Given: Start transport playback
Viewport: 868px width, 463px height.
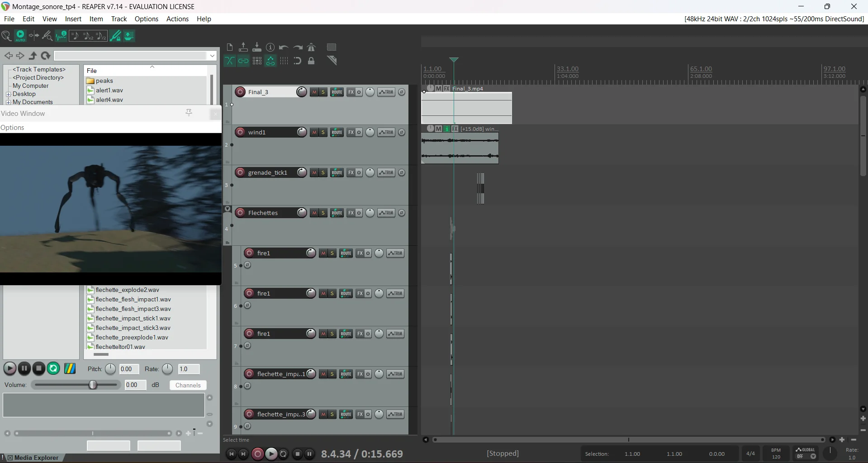Looking at the screenshot, I should (x=271, y=453).
